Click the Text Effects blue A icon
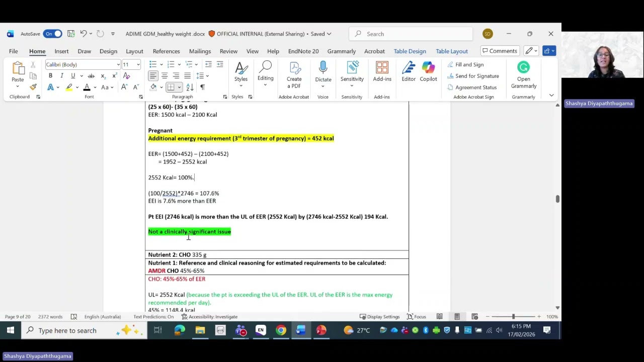The width and height of the screenshot is (644, 362). pos(50,87)
